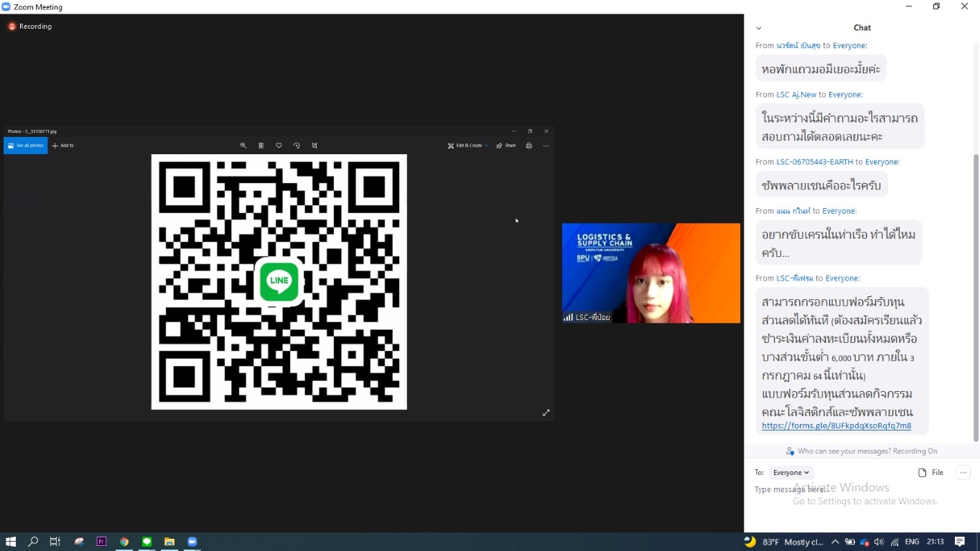Click the 21:13 clock in taskbar
The height and width of the screenshot is (551, 980).
tap(935, 542)
